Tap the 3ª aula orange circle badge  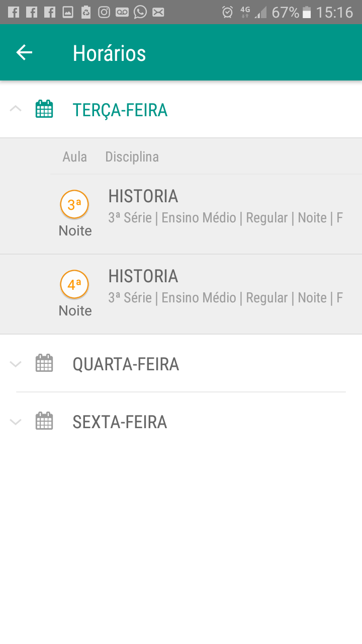[74, 205]
